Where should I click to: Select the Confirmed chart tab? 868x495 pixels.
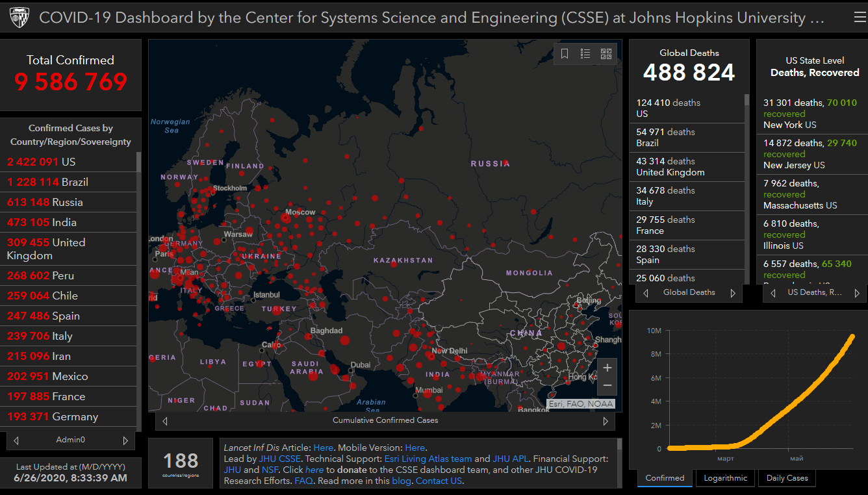click(x=665, y=478)
